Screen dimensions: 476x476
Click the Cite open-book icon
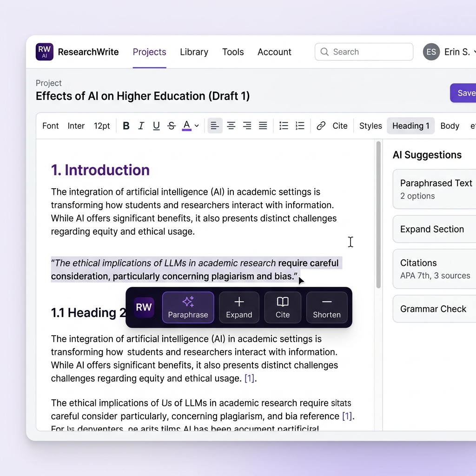point(283,301)
